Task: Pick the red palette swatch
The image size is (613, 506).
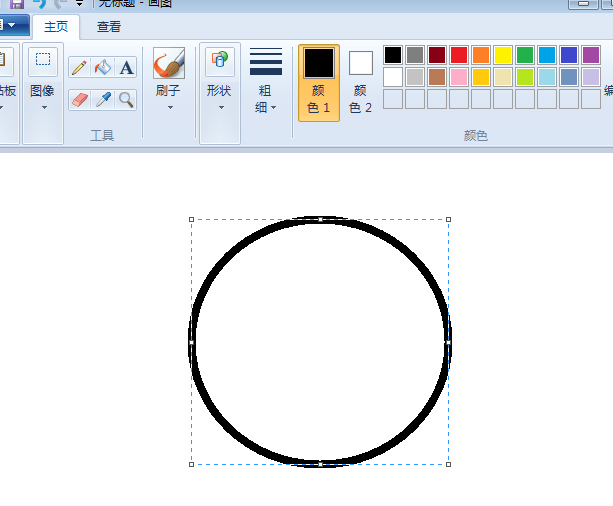Action: tap(459, 55)
